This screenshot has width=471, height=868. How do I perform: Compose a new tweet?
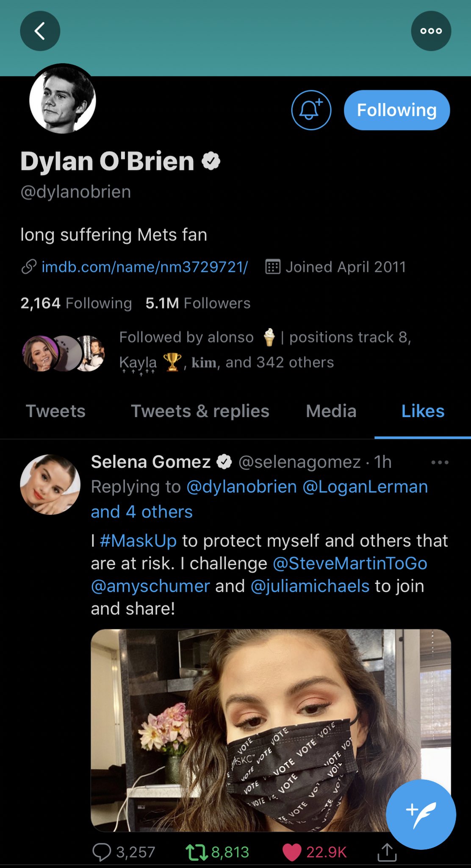(x=421, y=814)
